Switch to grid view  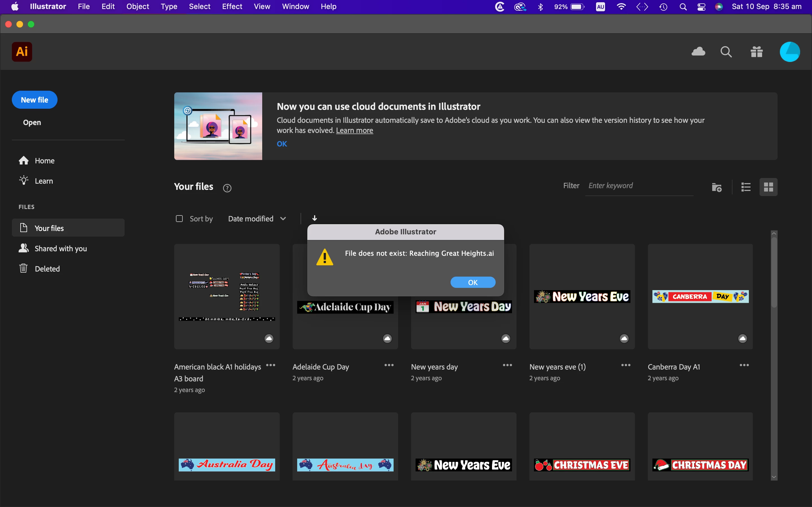(x=768, y=187)
